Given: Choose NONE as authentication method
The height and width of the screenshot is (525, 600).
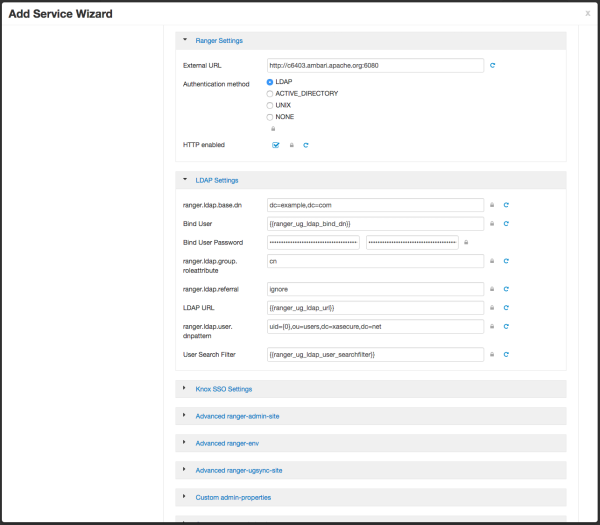Looking at the screenshot, I should click(x=270, y=117).
